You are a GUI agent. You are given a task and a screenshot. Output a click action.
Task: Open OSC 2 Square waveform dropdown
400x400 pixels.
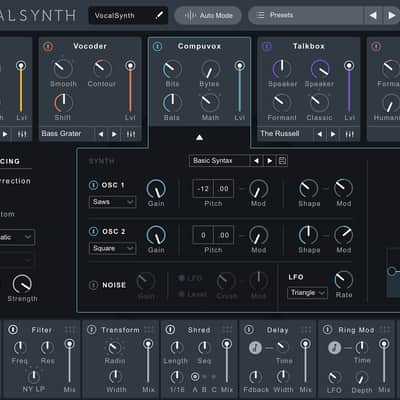(112, 249)
